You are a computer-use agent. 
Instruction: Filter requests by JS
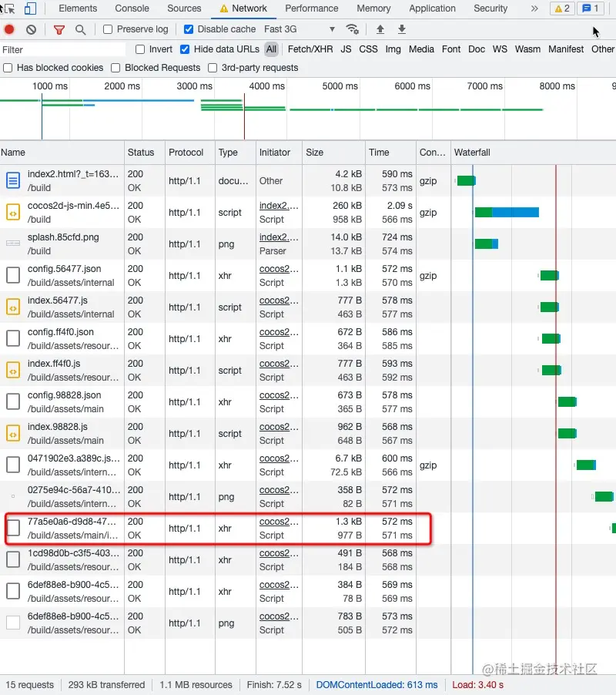point(346,49)
